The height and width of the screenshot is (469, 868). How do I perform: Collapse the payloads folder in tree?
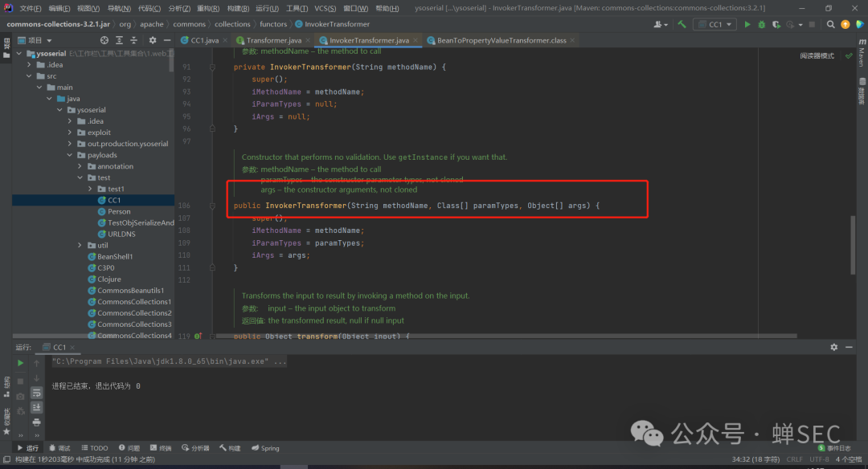tap(70, 155)
